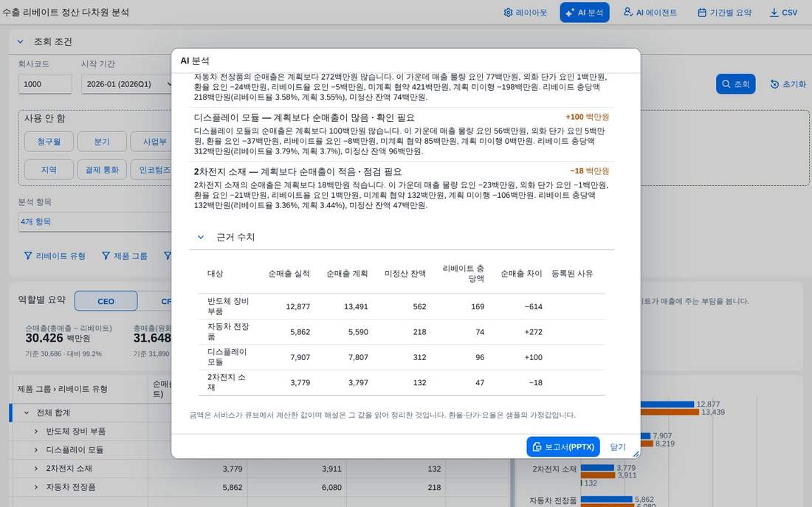The image size is (812, 507).
Task: Click the AI 분석 button
Action: pyautogui.click(x=584, y=13)
